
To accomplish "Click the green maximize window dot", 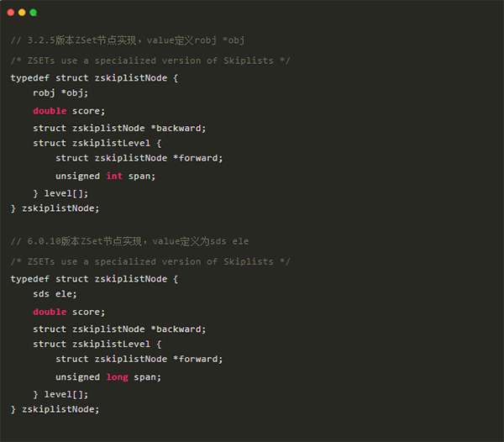I will point(33,13).
